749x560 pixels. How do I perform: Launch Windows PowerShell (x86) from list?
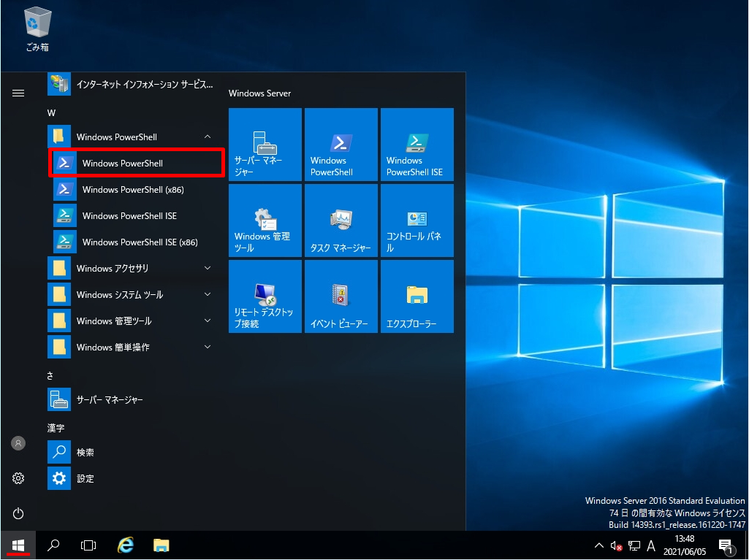[137, 190]
